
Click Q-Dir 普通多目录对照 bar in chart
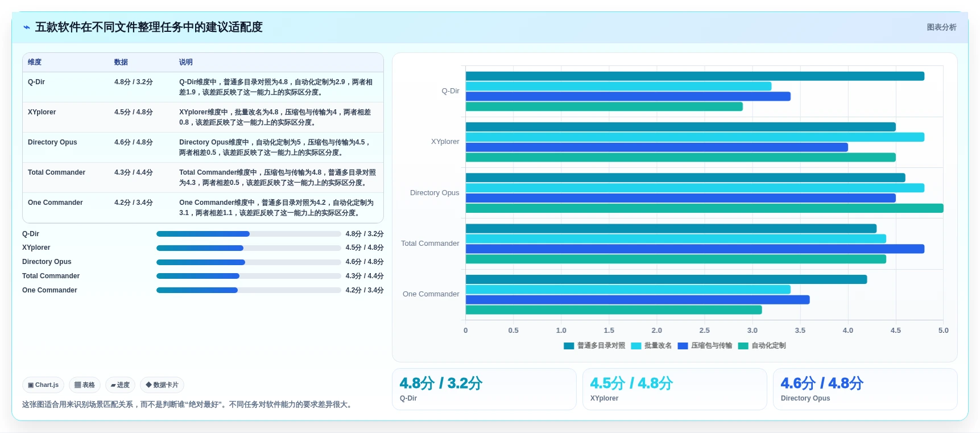pos(695,76)
